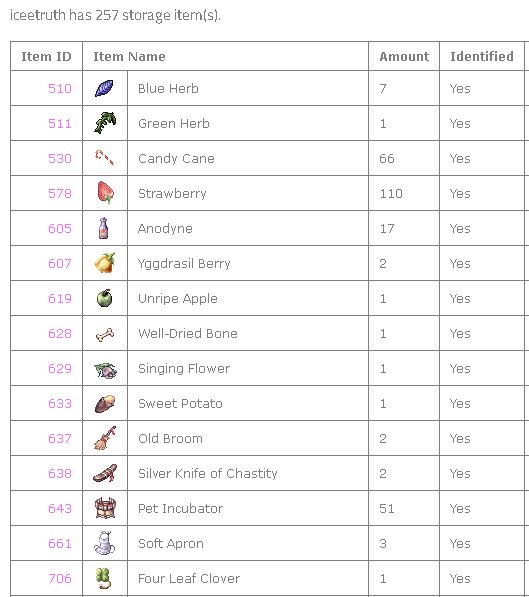The height and width of the screenshot is (597, 529).
Task: Click the Unripe Apple icon
Action: [104, 298]
